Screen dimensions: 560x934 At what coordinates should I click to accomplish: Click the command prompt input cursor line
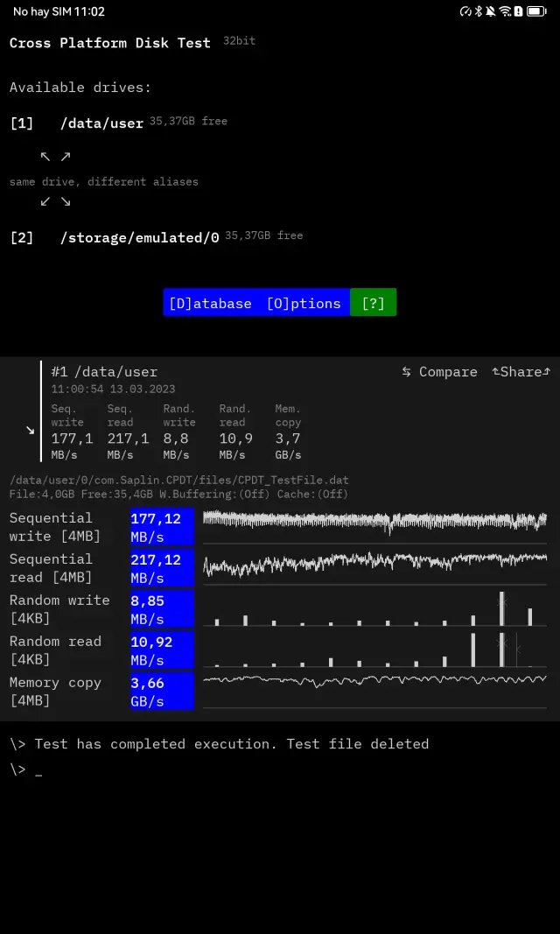pos(38,770)
